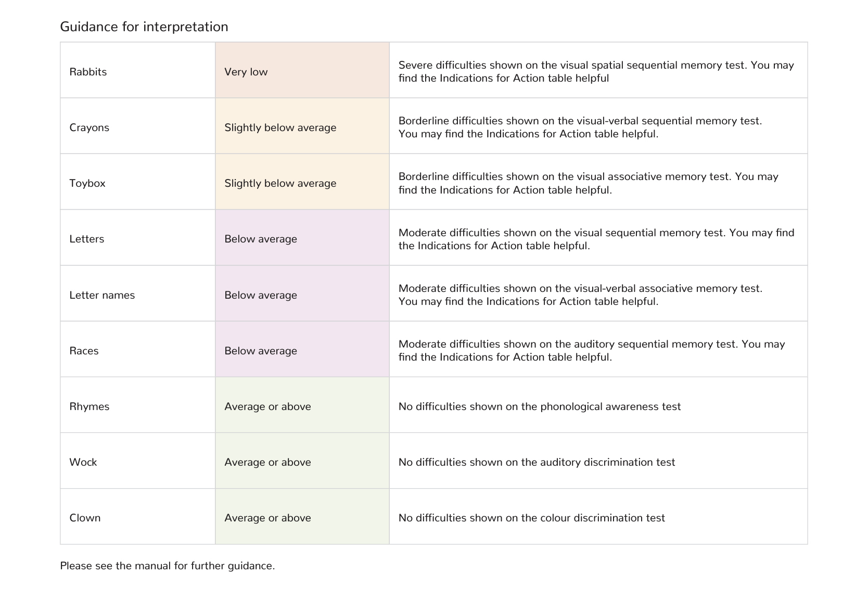Select the Rhymes test name cell
Image resolution: width=868 pixels, height=599 pixels.
pos(138,405)
